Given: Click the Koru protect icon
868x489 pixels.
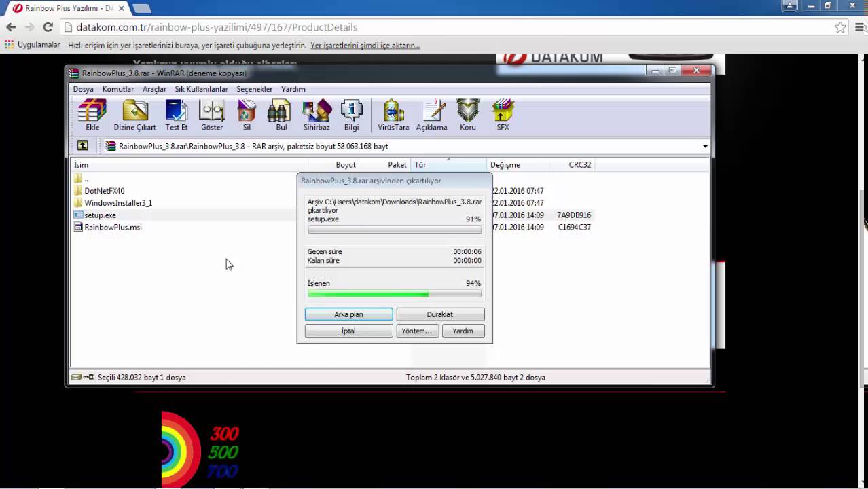Looking at the screenshot, I should tap(468, 115).
